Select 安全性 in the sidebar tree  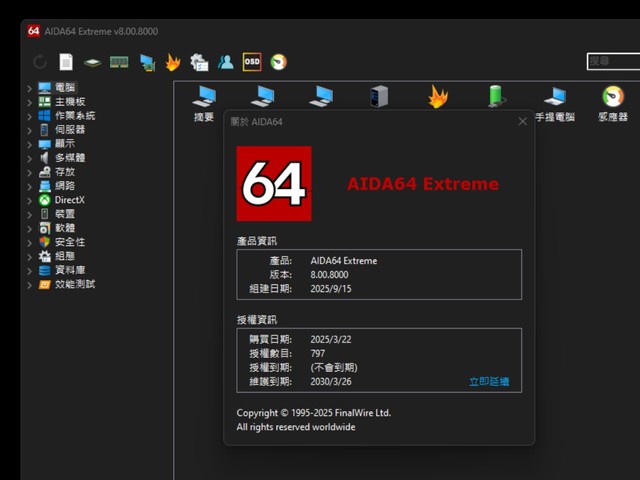click(70, 242)
